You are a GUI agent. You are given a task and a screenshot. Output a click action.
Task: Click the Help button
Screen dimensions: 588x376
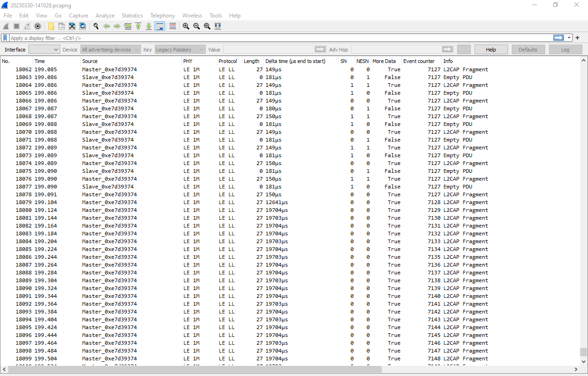pyautogui.click(x=491, y=50)
